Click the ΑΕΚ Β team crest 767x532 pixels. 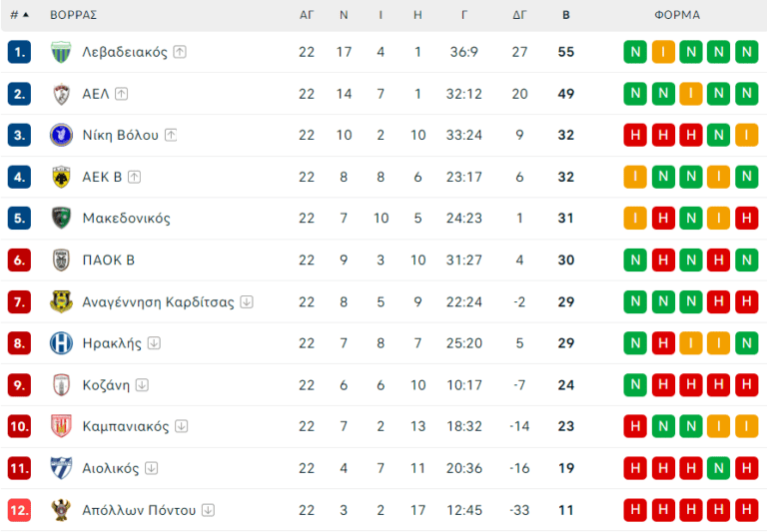(62, 177)
